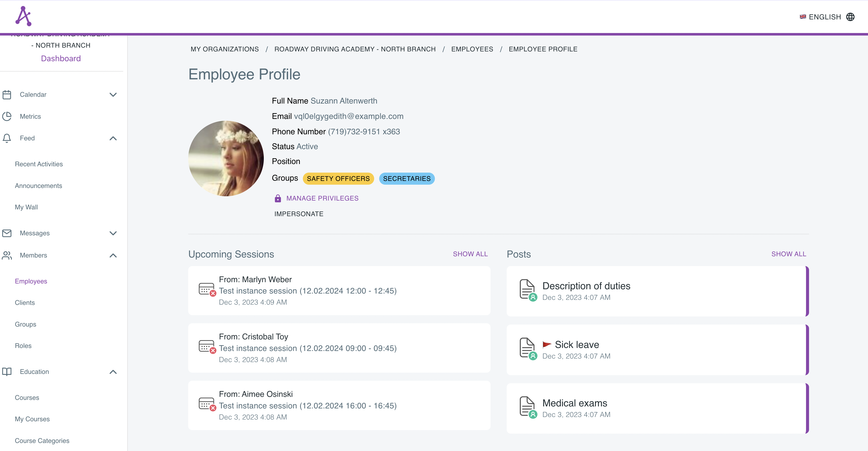Click the Feed bell icon
The image size is (868, 451).
[x=7, y=138]
